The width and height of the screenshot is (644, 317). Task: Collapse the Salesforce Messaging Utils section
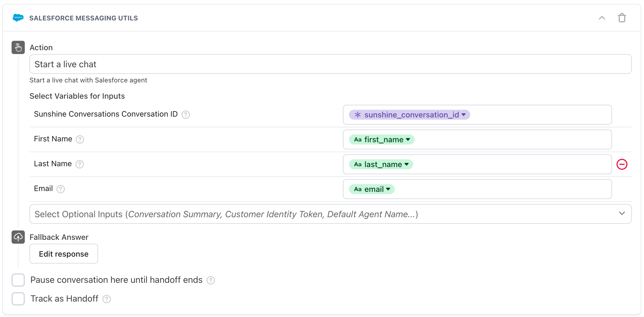click(602, 18)
